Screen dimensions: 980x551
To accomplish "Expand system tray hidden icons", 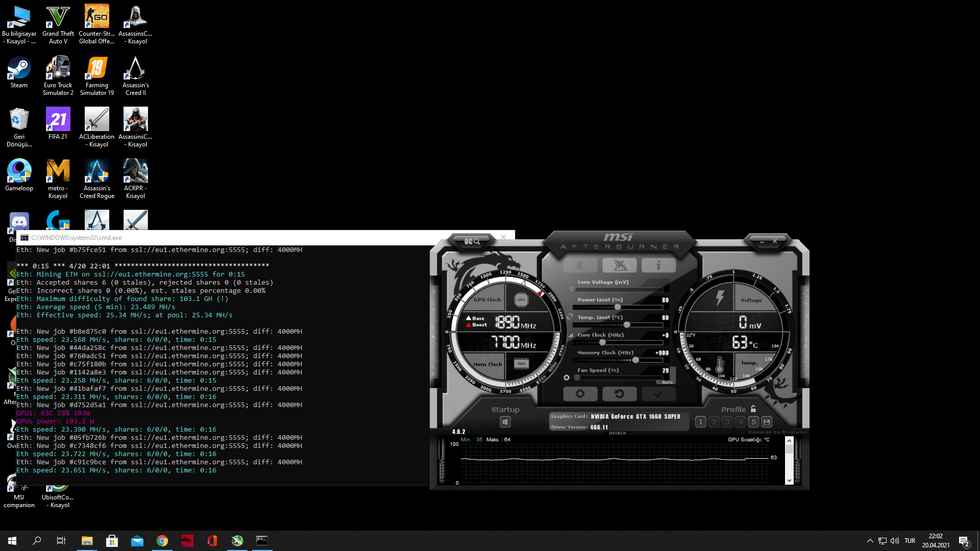I will click(x=870, y=541).
